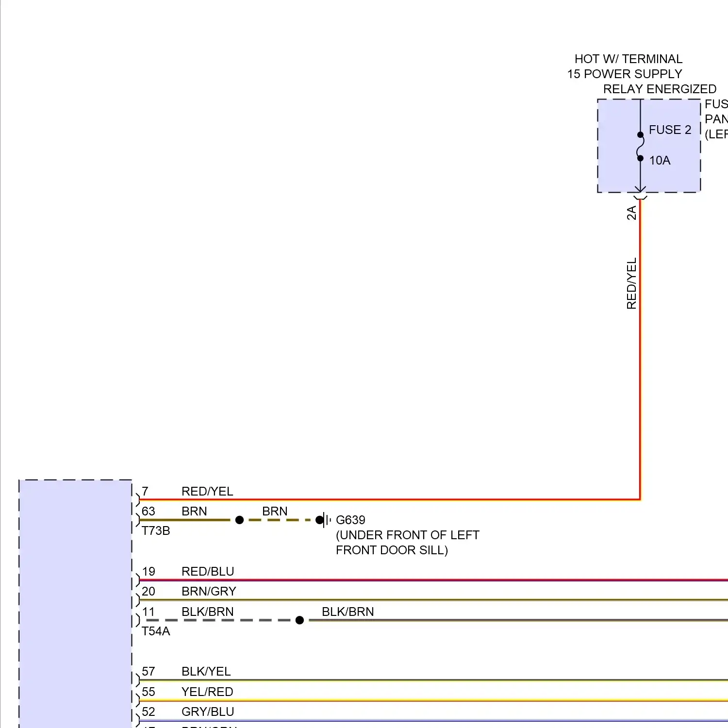Image resolution: width=728 pixels, height=728 pixels.
Task: Click the fuse symbol in fuse panel
Action: pos(640,147)
